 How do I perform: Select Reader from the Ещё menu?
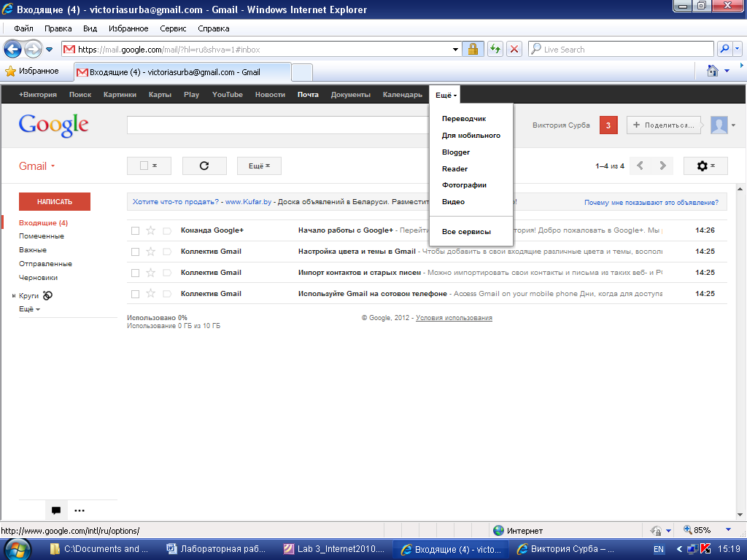tap(454, 168)
